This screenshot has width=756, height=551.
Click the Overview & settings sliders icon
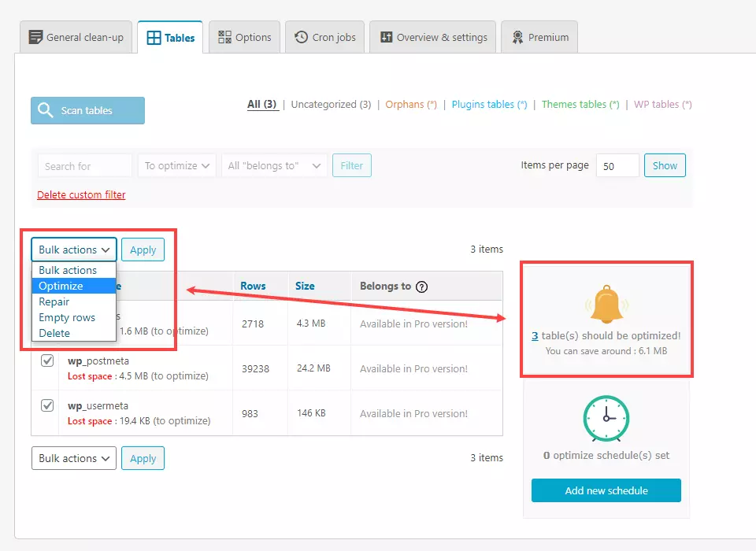click(x=386, y=37)
